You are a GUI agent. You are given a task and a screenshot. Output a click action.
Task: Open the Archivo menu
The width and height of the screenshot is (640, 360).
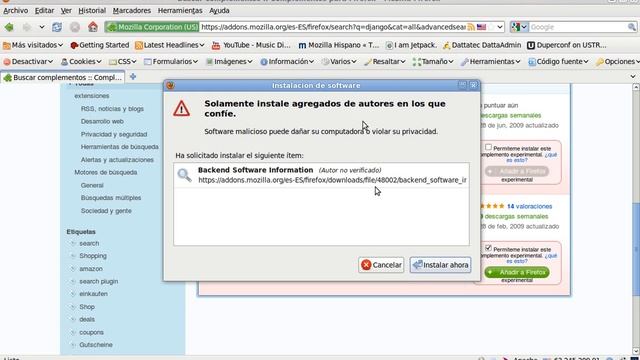click(16, 11)
